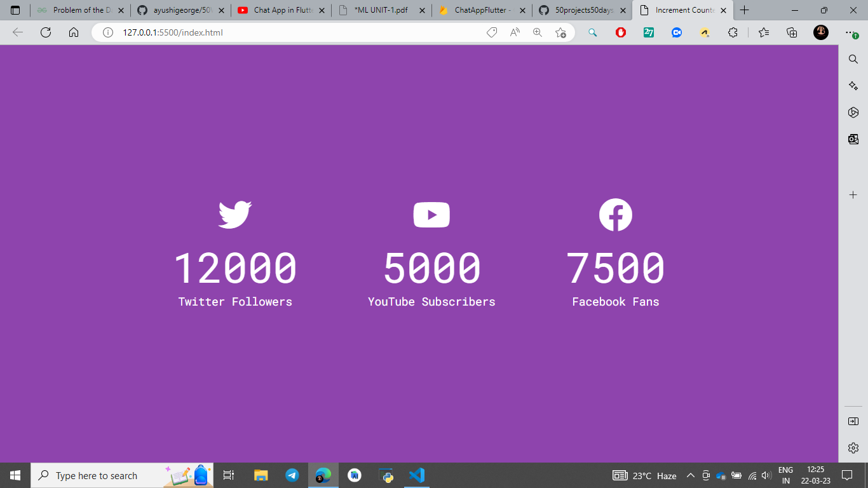
Task: Add a sidebar app with plus
Action: coord(853,194)
